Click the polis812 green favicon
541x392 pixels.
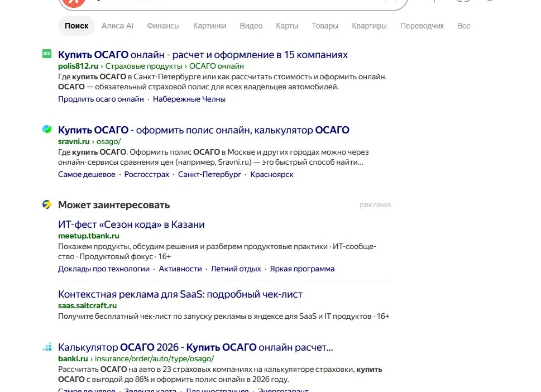pos(47,54)
